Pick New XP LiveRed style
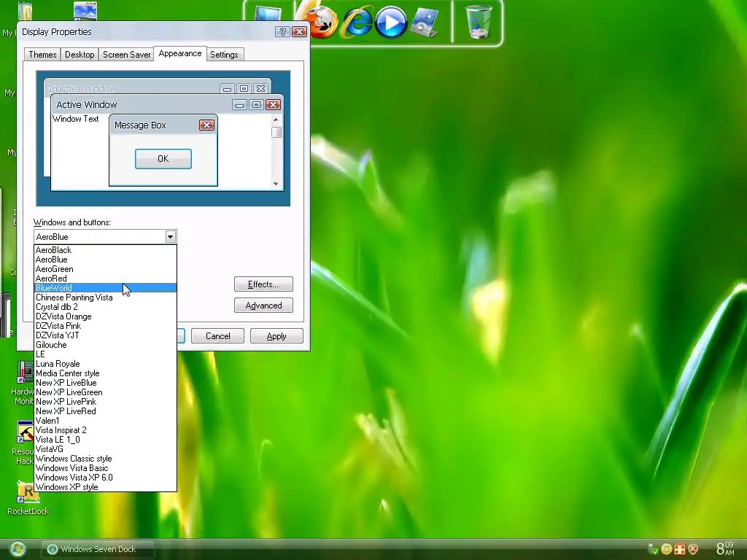The image size is (747, 560). 105,411
